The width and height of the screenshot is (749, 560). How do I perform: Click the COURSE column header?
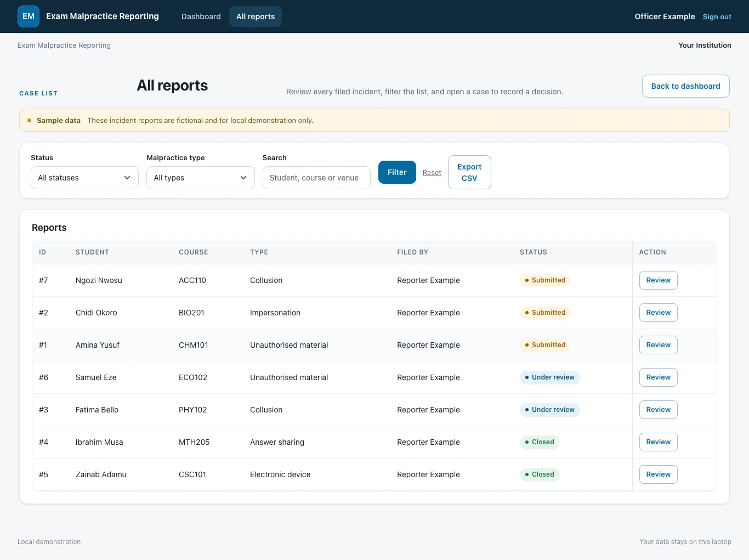point(194,252)
